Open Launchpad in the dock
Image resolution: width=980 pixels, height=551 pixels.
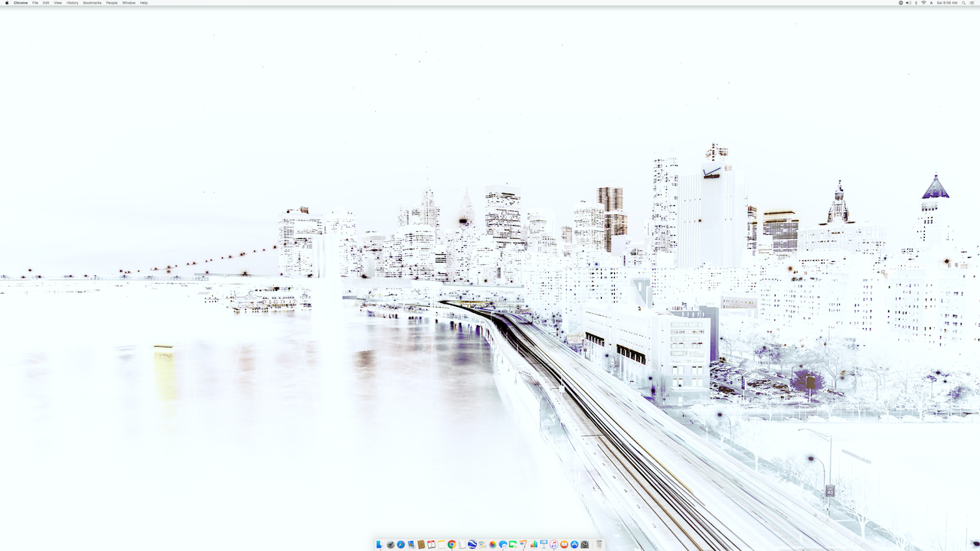coord(390,544)
